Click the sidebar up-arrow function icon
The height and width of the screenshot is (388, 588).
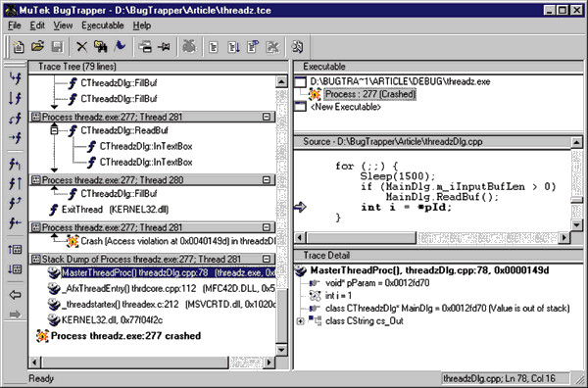point(16,183)
